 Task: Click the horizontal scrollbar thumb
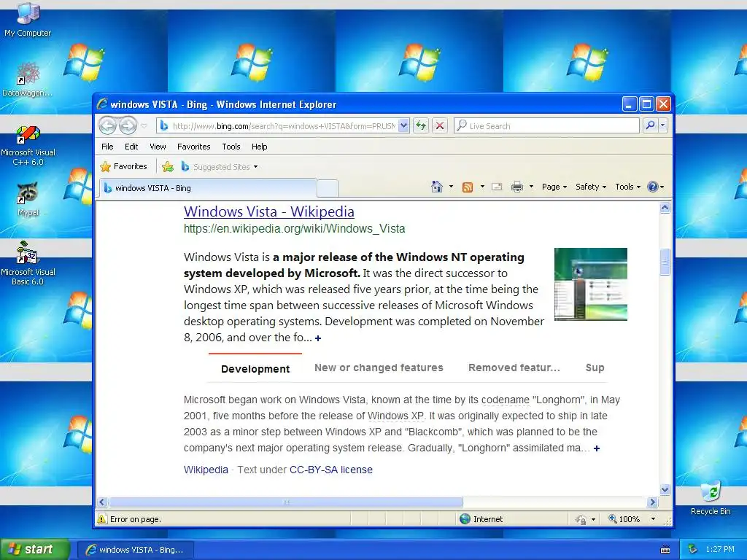(286, 502)
